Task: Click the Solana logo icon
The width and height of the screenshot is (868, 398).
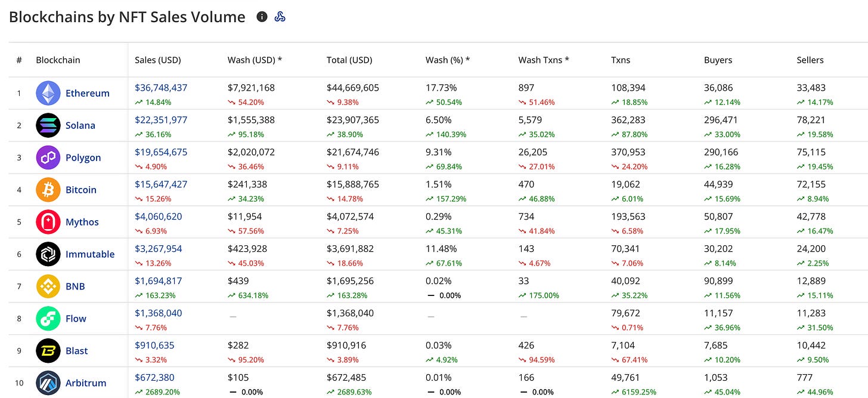Action: point(48,125)
